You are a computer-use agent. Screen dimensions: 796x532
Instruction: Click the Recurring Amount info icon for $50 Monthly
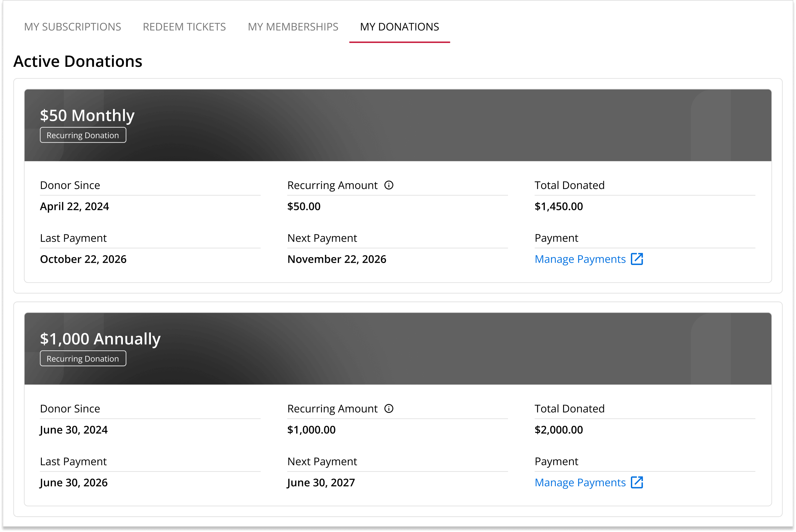(389, 185)
